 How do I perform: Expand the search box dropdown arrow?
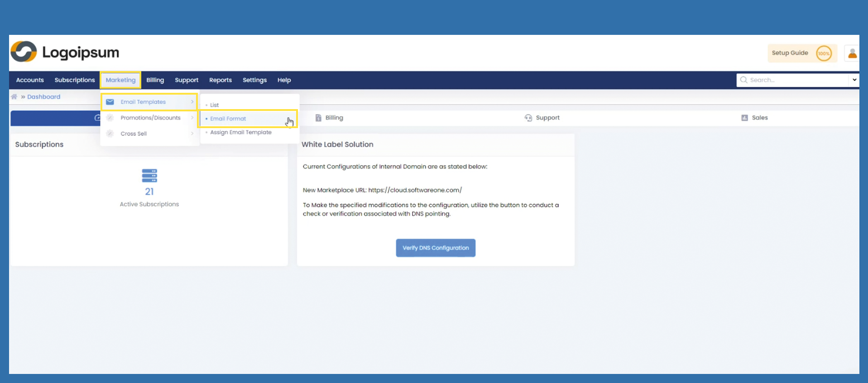click(x=854, y=80)
